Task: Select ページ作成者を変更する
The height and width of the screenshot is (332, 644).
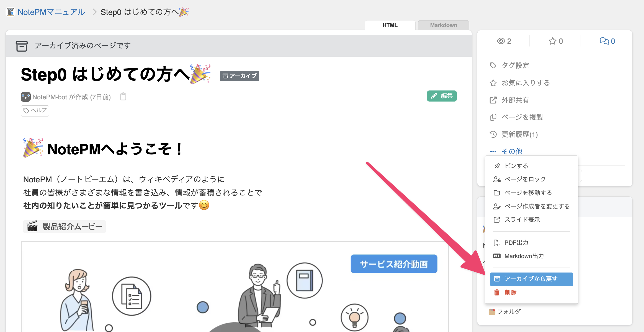Action: click(x=531, y=206)
